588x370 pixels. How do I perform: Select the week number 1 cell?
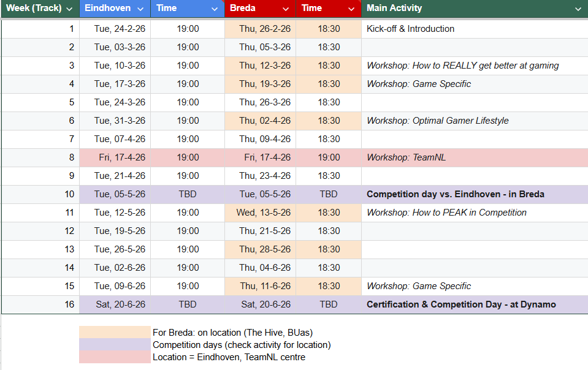[x=40, y=29]
